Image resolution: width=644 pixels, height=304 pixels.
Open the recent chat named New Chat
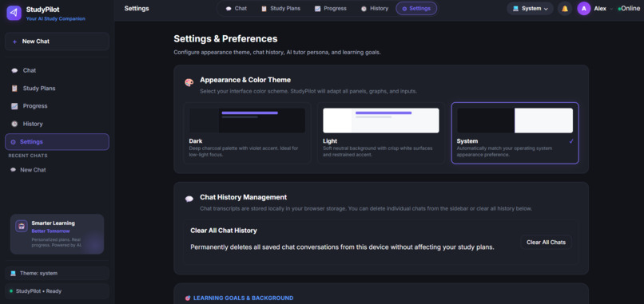[x=57, y=170]
